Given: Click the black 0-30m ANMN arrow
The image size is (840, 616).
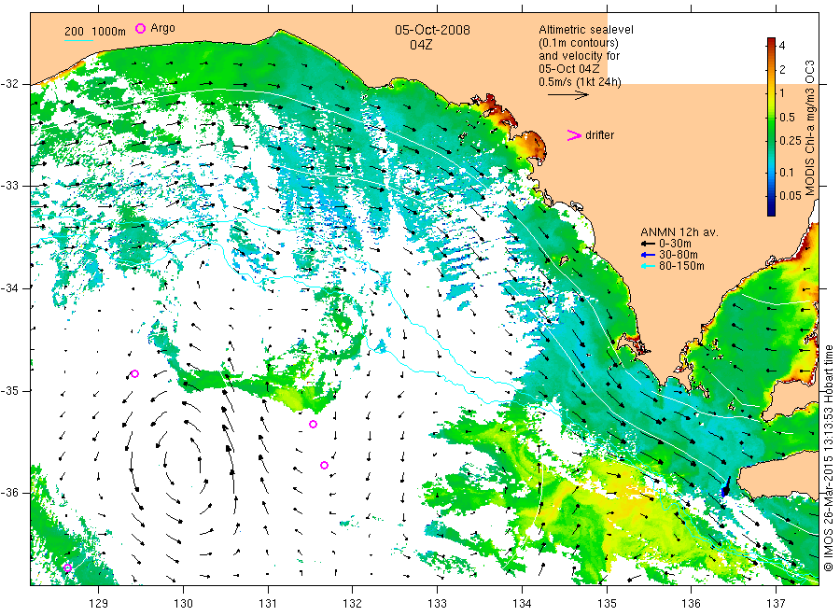Looking at the screenshot, I should click(x=649, y=244).
